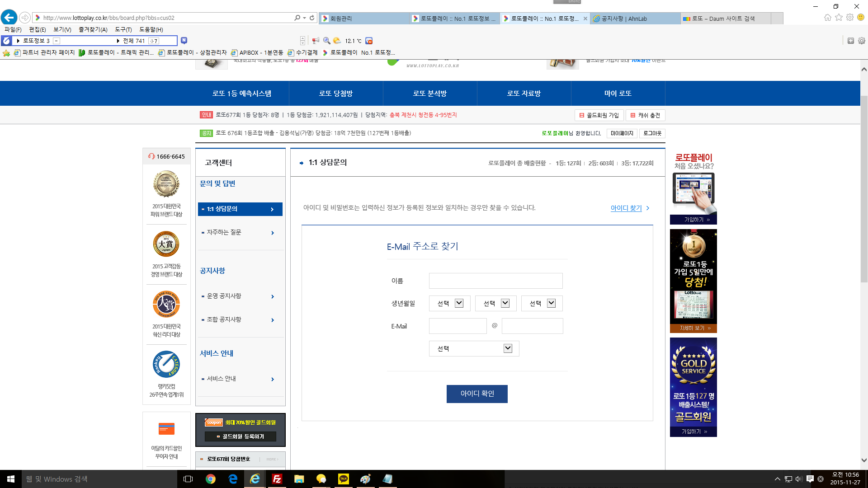Launch FileZilla from the taskbar
Screen dimensions: 868x488
277,479
